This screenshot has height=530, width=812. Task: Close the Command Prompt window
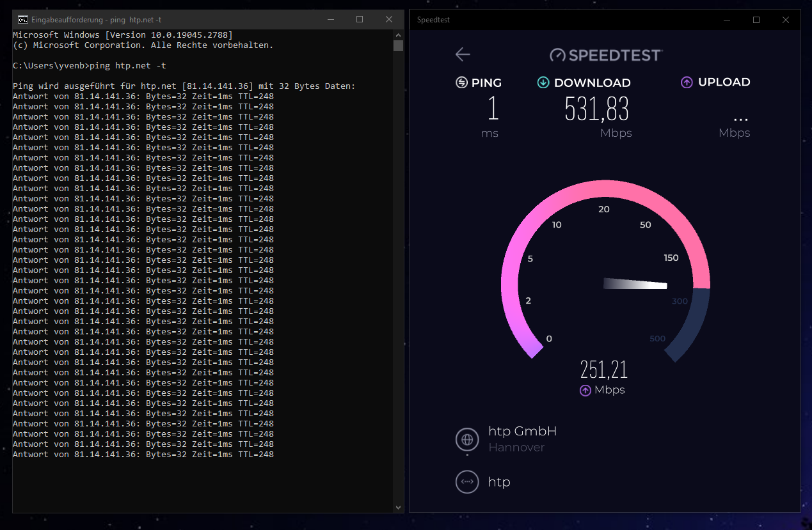[389, 20]
